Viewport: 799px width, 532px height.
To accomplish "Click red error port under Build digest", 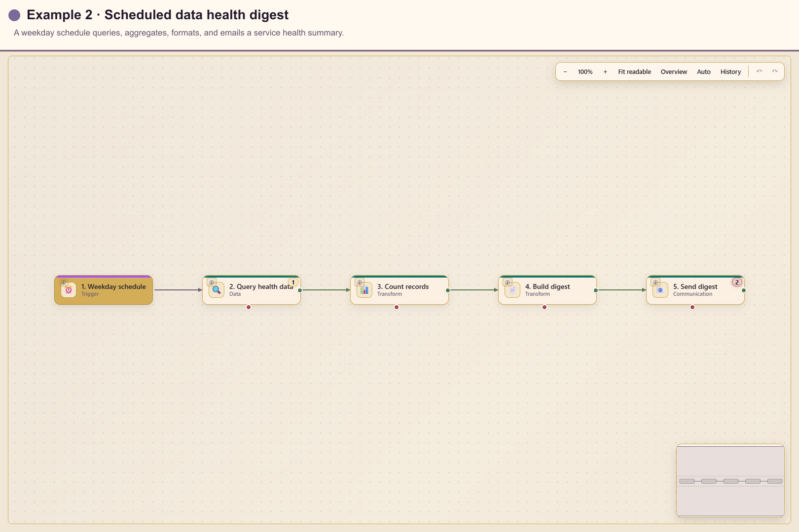I will 545,307.
